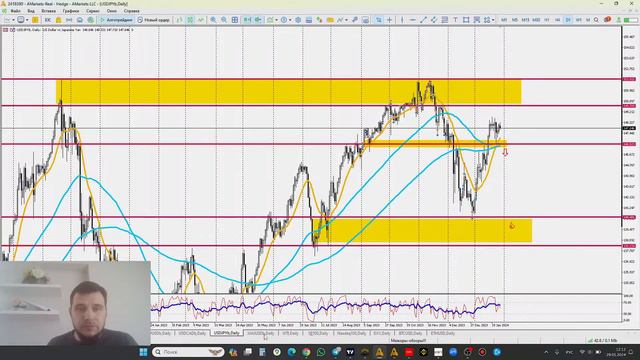640x360 pixels.
Task: Select the bar chart type icon
Action: 179,20
